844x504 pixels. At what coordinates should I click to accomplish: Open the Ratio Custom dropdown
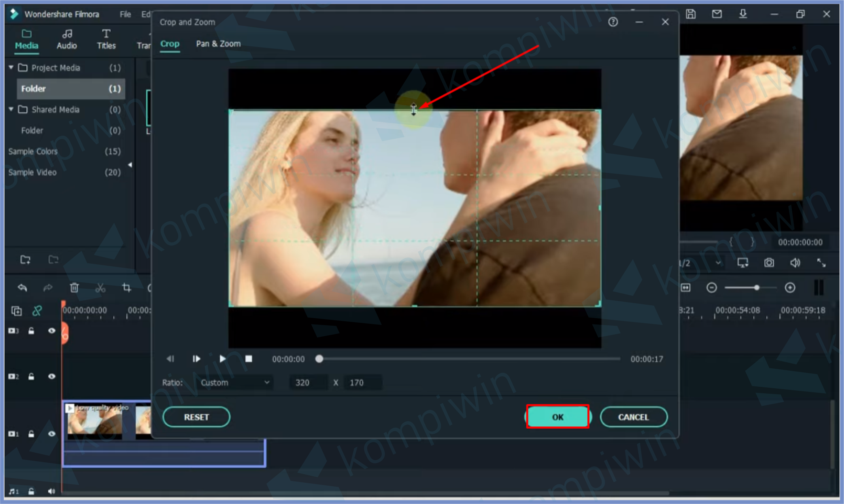tap(234, 383)
